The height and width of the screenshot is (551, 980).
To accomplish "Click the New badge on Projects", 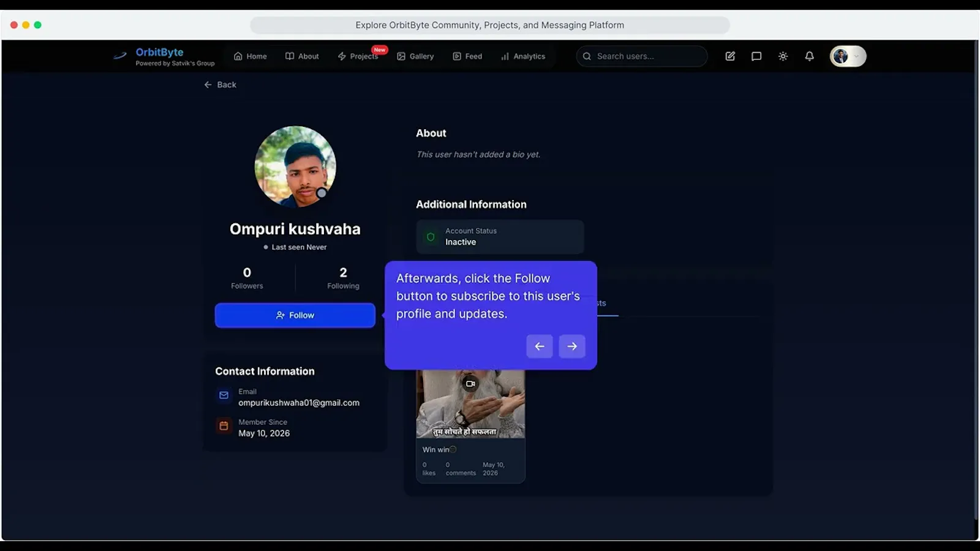I will 380,50.
